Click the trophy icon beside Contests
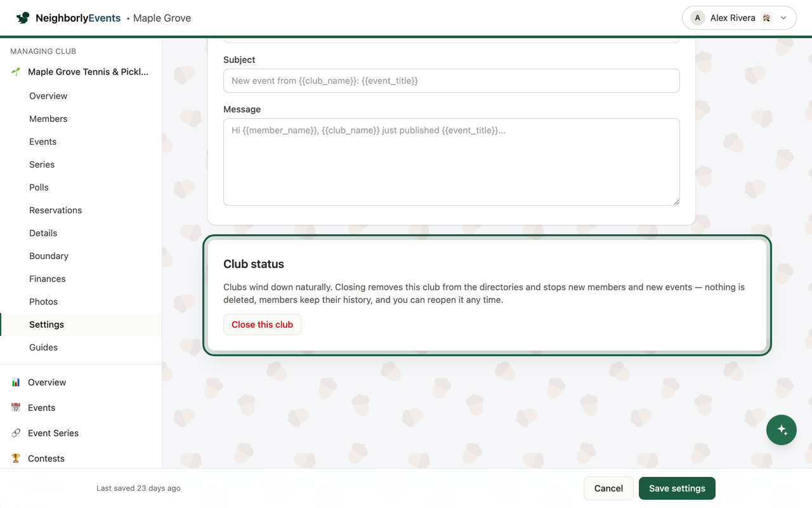 point(16,458)
